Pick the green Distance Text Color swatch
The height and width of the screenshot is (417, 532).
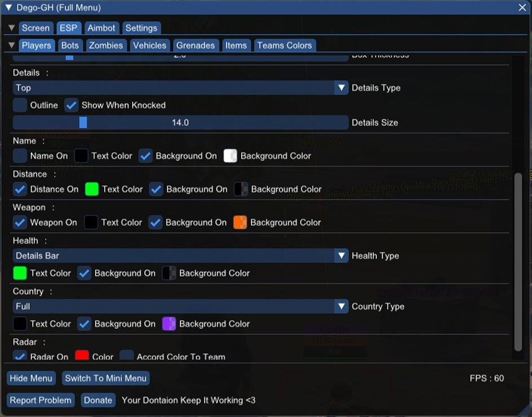pyautogui.click(x=92, y=189)
